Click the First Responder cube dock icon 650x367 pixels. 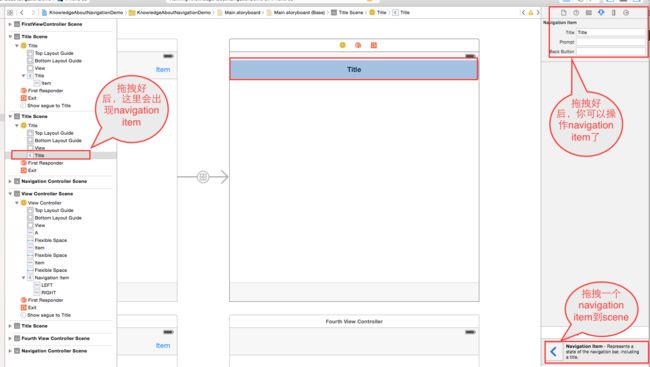(358, 45)
